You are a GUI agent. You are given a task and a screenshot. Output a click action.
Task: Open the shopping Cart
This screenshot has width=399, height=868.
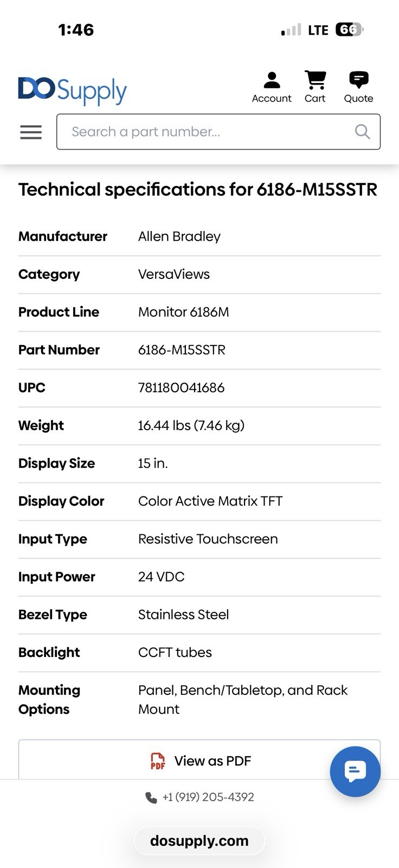315,87
